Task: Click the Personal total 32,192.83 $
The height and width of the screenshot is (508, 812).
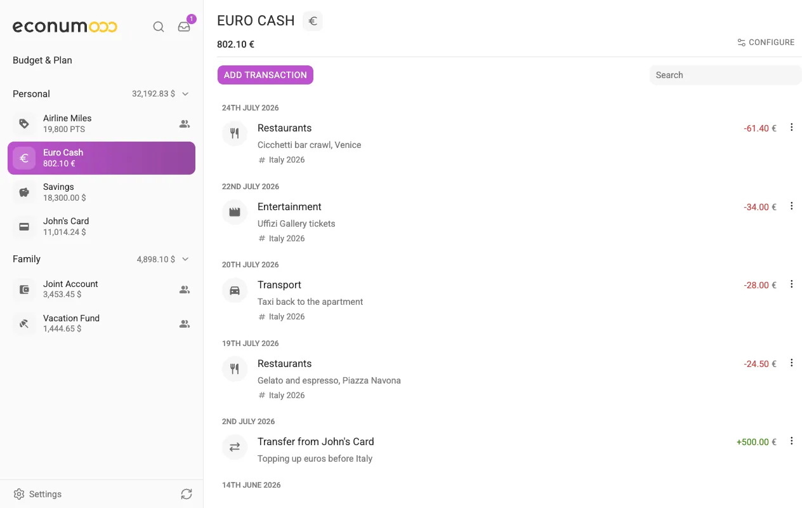Action: (x=154, y=94)
